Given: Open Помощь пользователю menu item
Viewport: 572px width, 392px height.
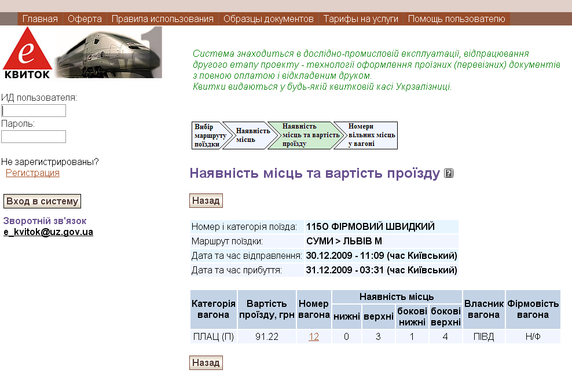Looking at the screenshot, I should click(456, 19).
